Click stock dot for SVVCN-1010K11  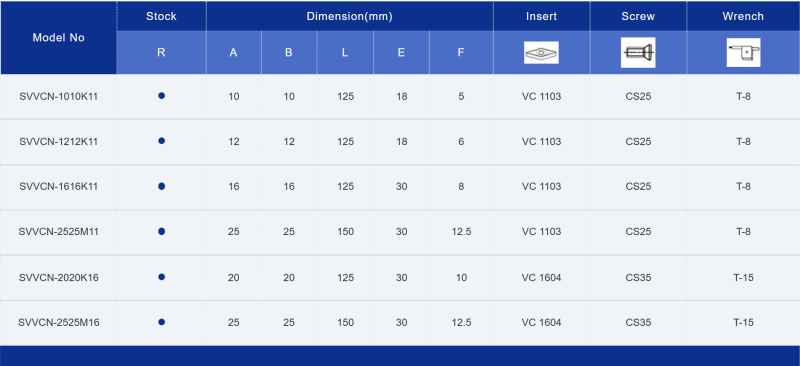(161, 95)
